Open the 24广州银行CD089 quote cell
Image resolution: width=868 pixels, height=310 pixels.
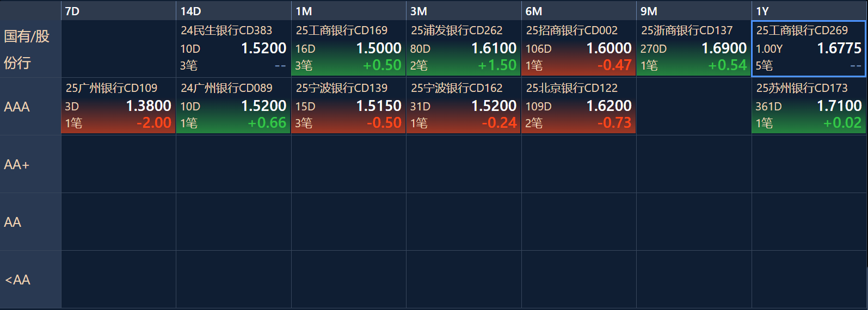click(x=233, y=106)
